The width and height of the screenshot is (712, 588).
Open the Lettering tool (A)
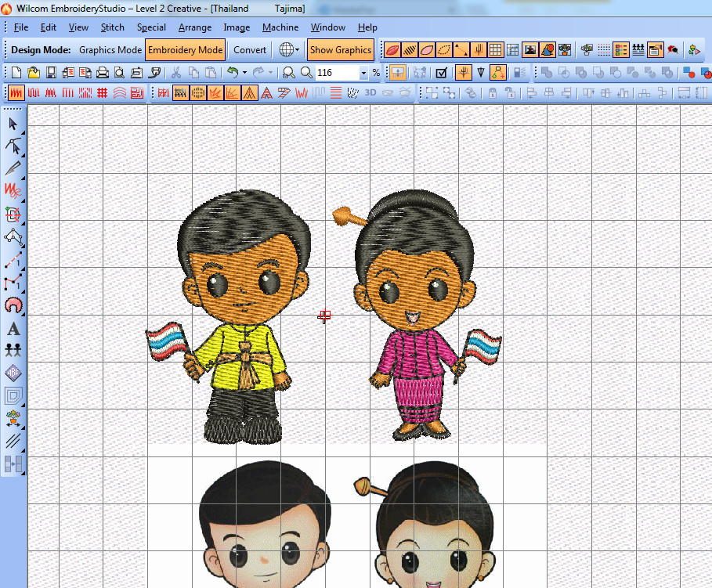(13, 329)
